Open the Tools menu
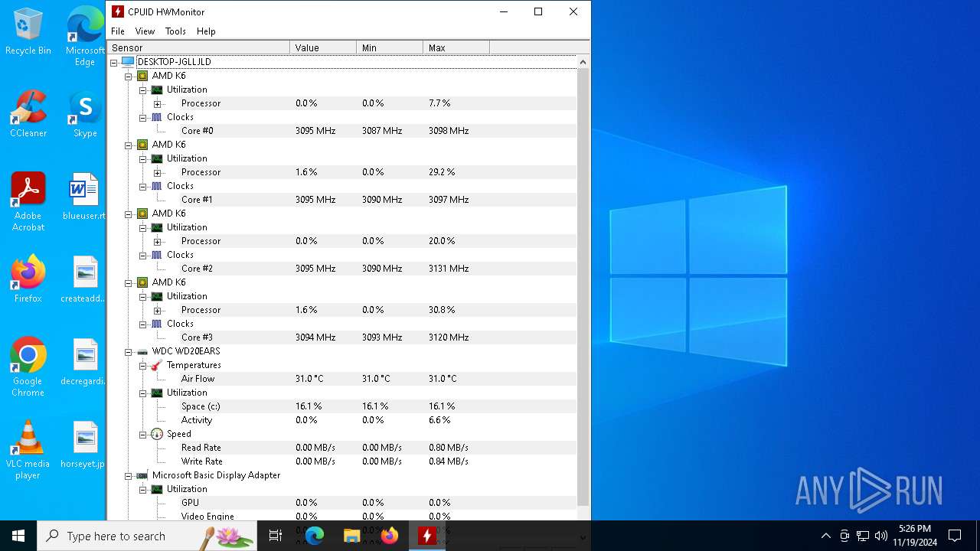This screenshot has width=980, height=551. [175, 31]
